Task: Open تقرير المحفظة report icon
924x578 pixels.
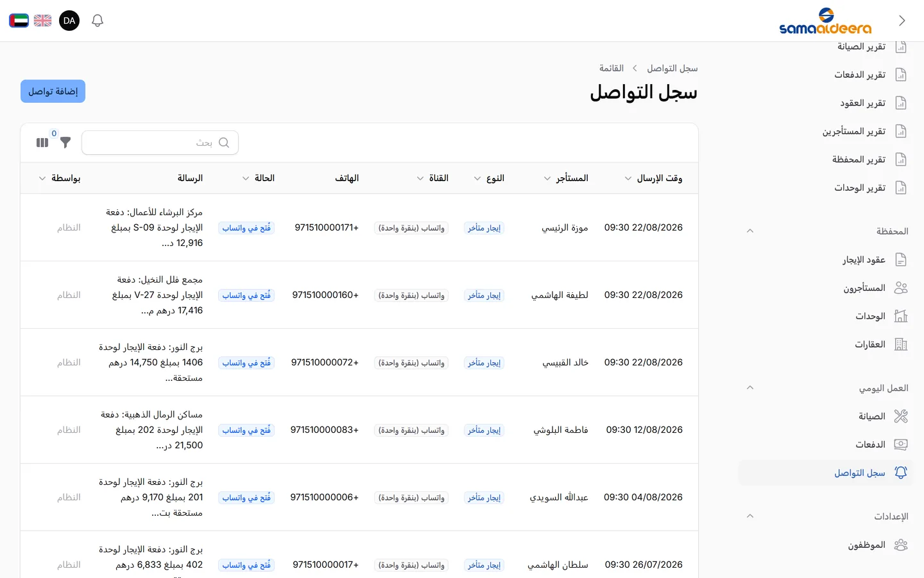Action: [x=901, y=159]
